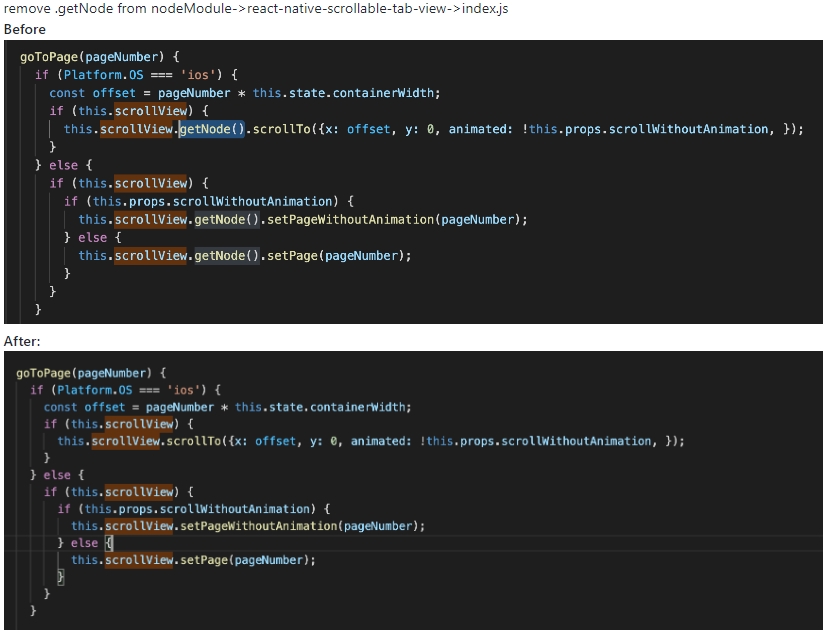Click "react-native-scrollable-tab-view" in the top instruction line
The height and width of the screenshot is (633, 825).
click(x=346, y=9)
